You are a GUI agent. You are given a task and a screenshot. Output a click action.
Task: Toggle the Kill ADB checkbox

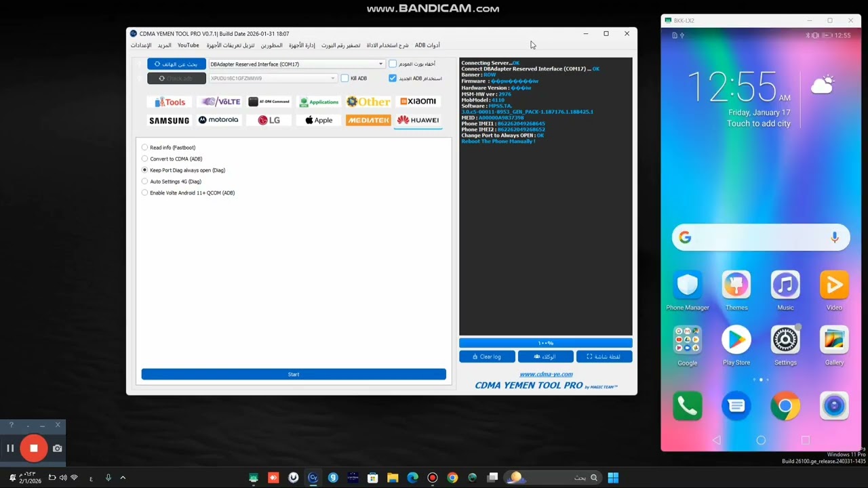(344, 78)
